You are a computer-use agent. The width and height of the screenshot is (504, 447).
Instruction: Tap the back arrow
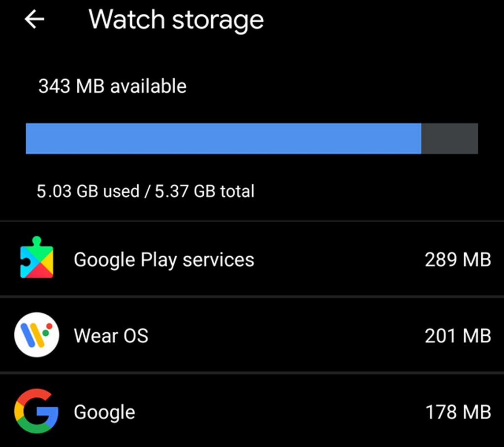34,20
